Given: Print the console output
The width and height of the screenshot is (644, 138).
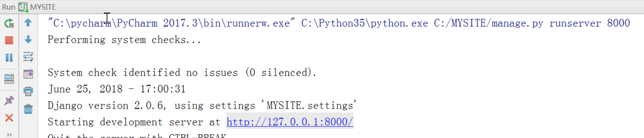Looking at the screenshot, I should pos(28,91).
